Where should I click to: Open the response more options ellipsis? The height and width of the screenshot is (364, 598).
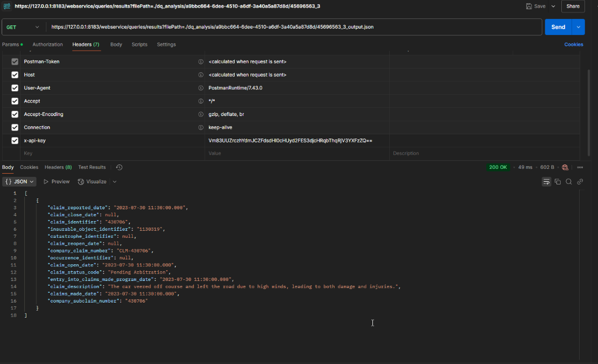(x=580, y=167)
